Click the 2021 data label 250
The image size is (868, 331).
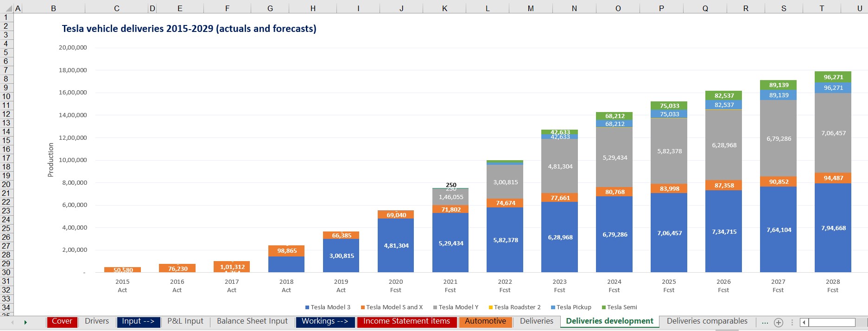[451, 185]
